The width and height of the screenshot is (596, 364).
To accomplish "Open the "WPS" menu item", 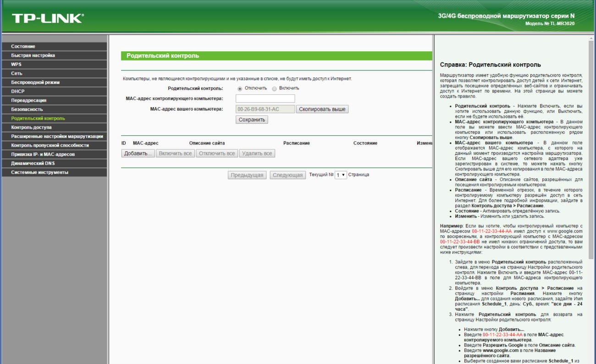I will coord(17,65).
